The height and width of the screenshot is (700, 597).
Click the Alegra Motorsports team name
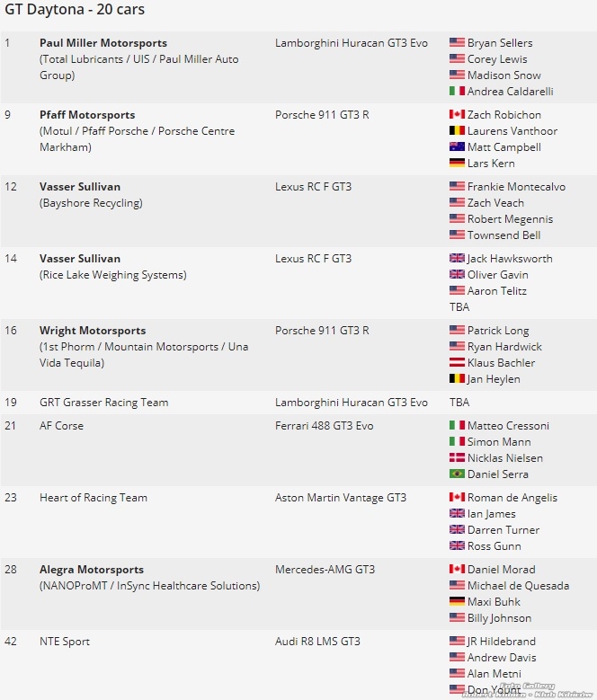92,570
